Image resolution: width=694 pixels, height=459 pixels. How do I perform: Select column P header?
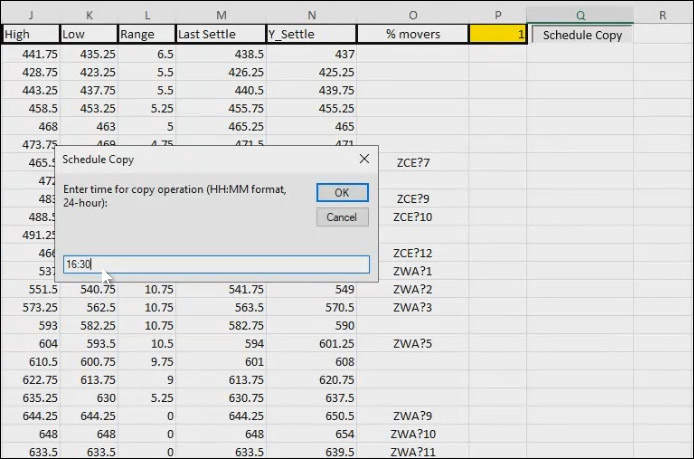coord(497,15)
